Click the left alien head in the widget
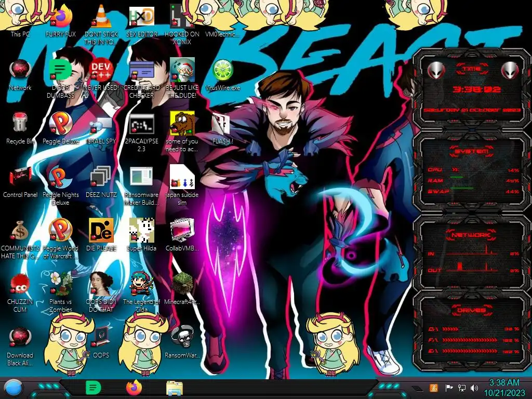Image resolution: width=532 pixels, height=399 pixels. [436, 71]
